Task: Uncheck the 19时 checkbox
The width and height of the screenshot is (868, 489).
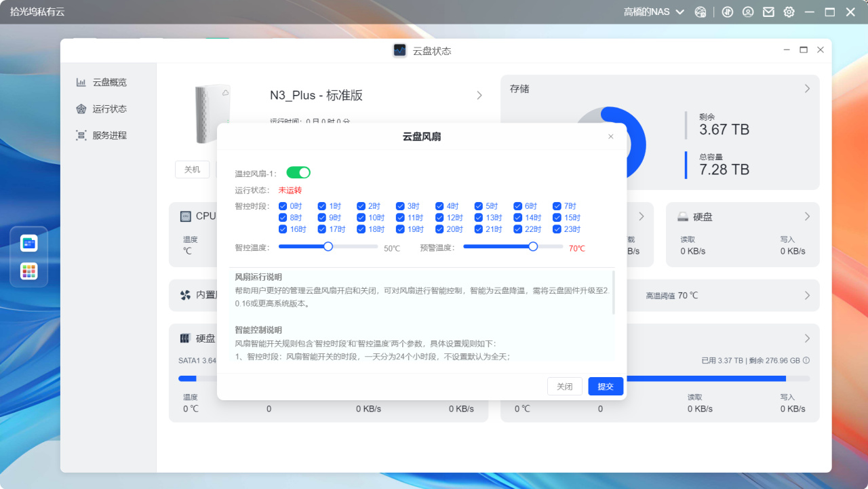Action: [x=400, y=229]
